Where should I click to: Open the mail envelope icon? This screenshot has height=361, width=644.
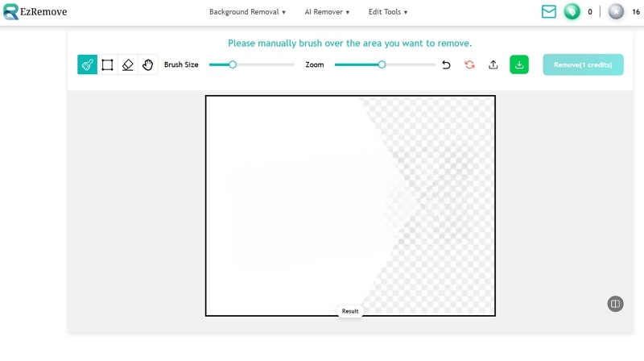549,12
